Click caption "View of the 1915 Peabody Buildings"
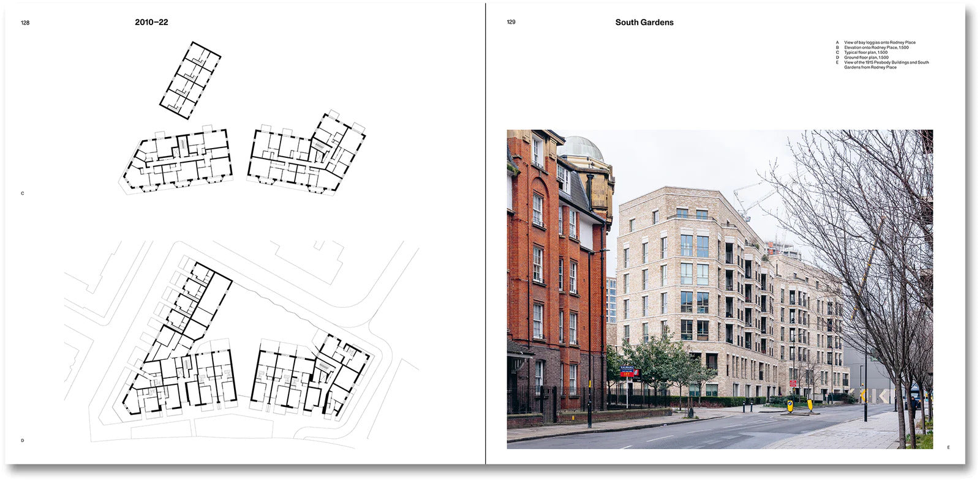This screenshot has width=980, height=481. coord(877,62)
